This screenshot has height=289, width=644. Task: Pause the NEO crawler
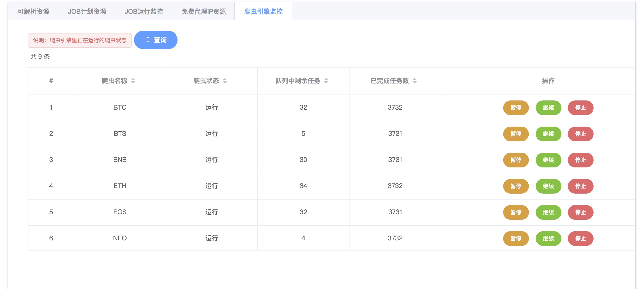tap(516, 239)
